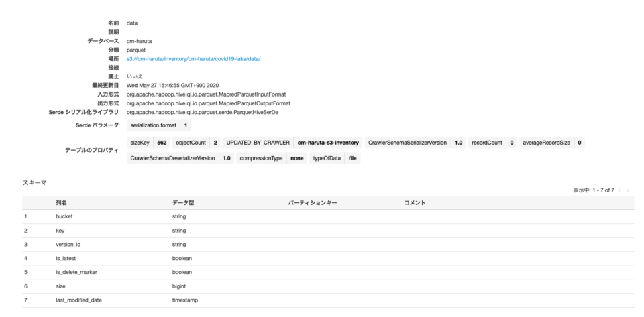The image size is (644, 317).
Task: Click the last updated date value
Action: [172, 85]
